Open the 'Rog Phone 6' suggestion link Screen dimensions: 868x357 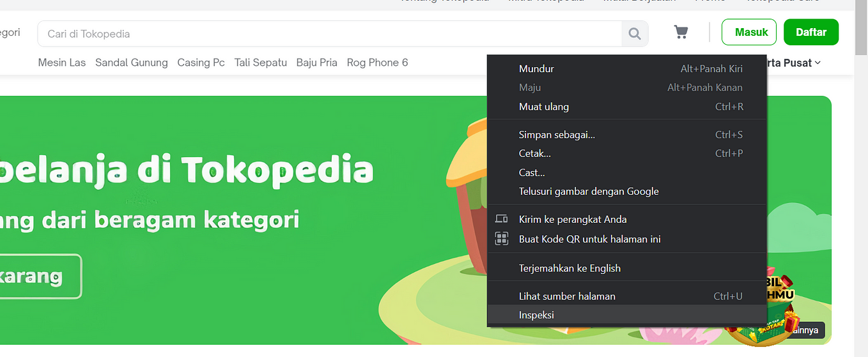[377, 63]
